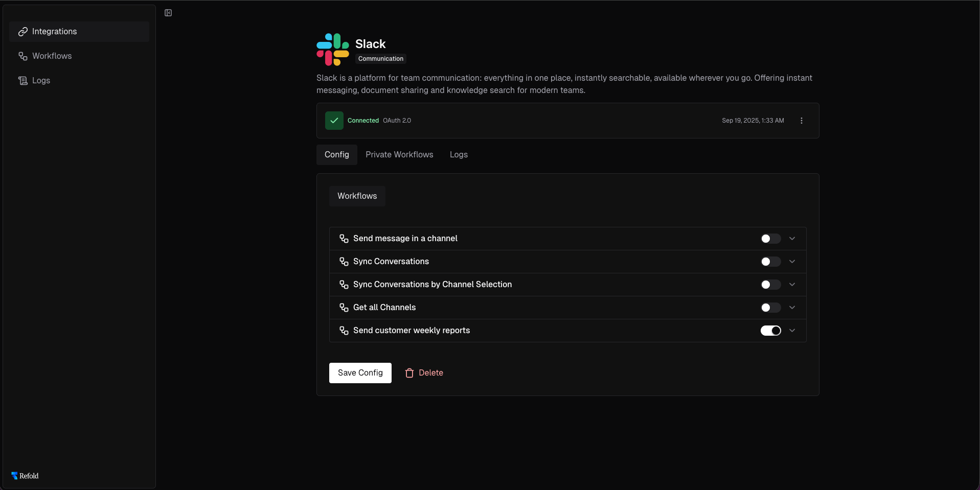Open the connection three-dot menu

(802, 121)
